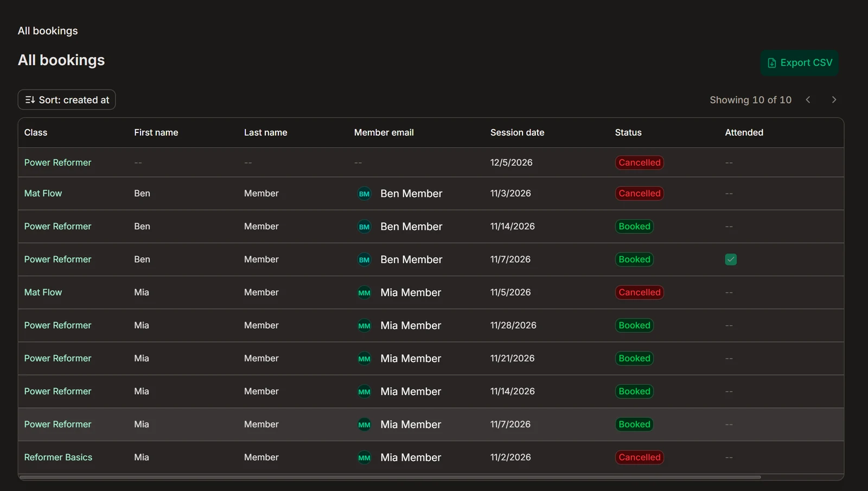Go to the next page arrow
This screenshot has height=491, width=868.
pos(834,100)
